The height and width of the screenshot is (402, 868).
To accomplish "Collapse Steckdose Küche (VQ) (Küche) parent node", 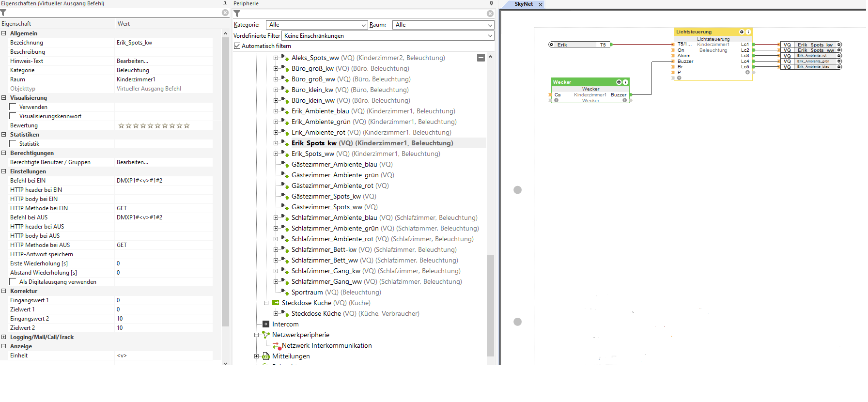I will pyautogui.click(x=266, y=303).
